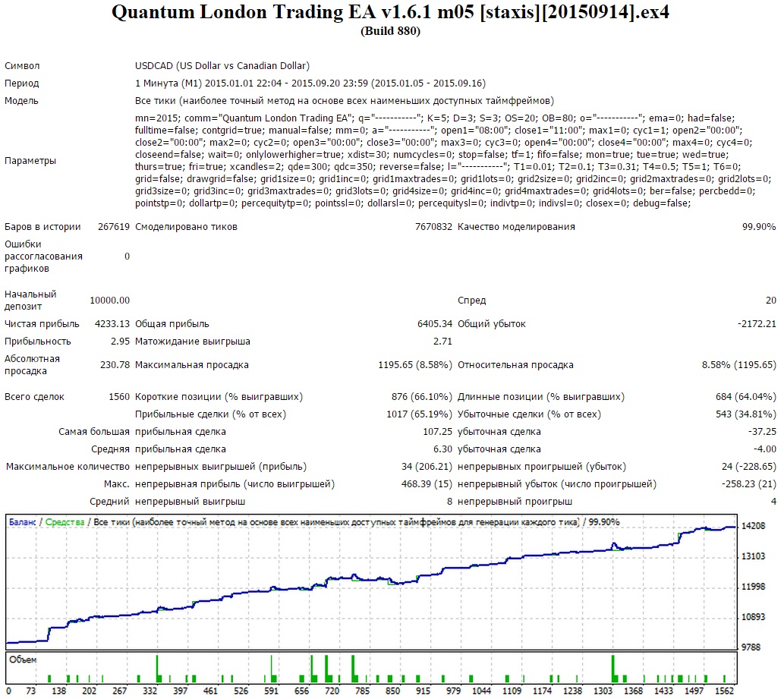Click the X-axis trade number 138
784x699 pixels.
(59, 691)
